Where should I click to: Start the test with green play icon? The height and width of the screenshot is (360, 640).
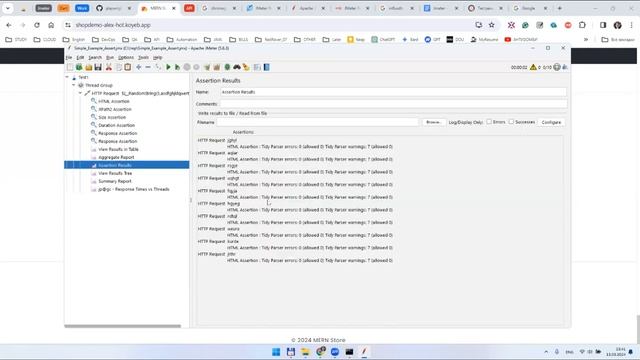click(168, 67)
